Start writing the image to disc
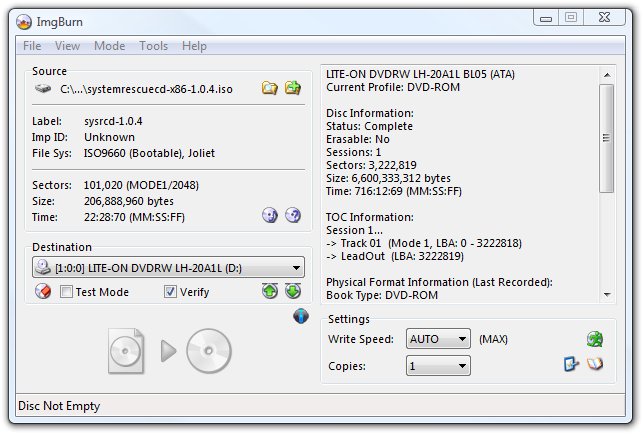 (x=170, y=351)
